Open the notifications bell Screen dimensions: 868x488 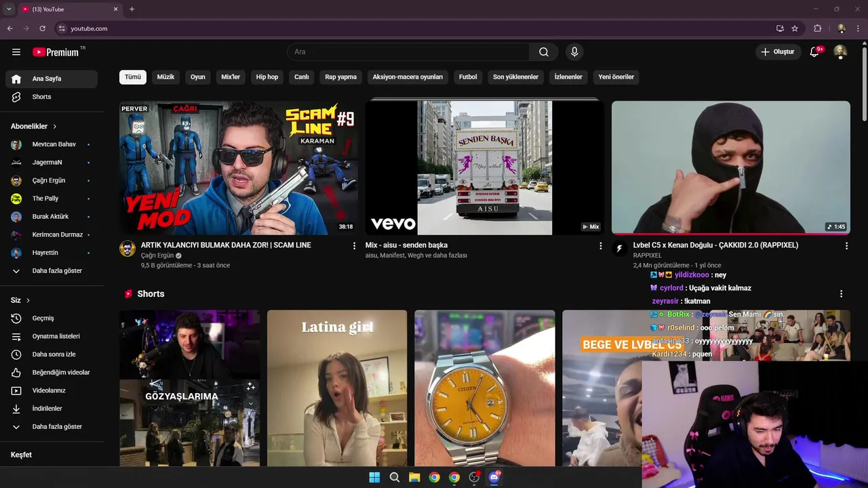point(815,52)
